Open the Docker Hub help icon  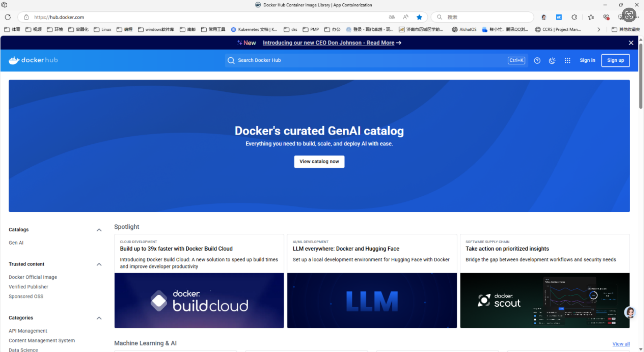pyautogui.click(x=537, y=60)
